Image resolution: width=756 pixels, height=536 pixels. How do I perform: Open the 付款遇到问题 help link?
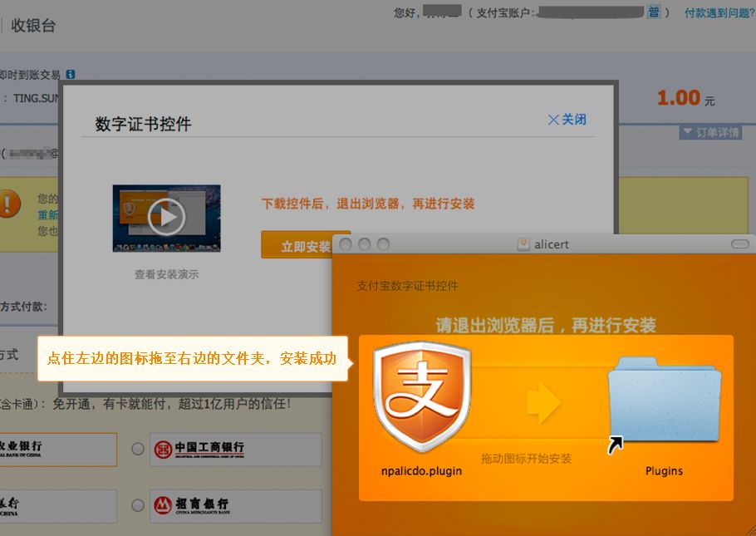point(719,13)
